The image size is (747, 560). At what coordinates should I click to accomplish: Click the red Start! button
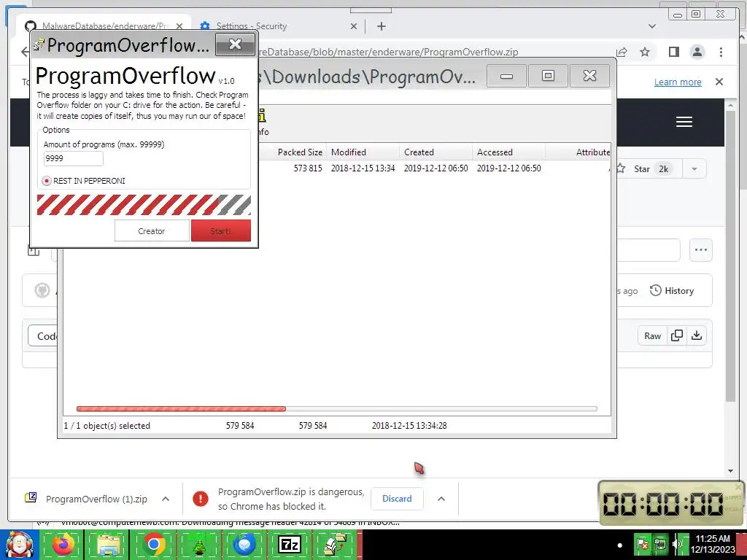(x=220, y=231)
